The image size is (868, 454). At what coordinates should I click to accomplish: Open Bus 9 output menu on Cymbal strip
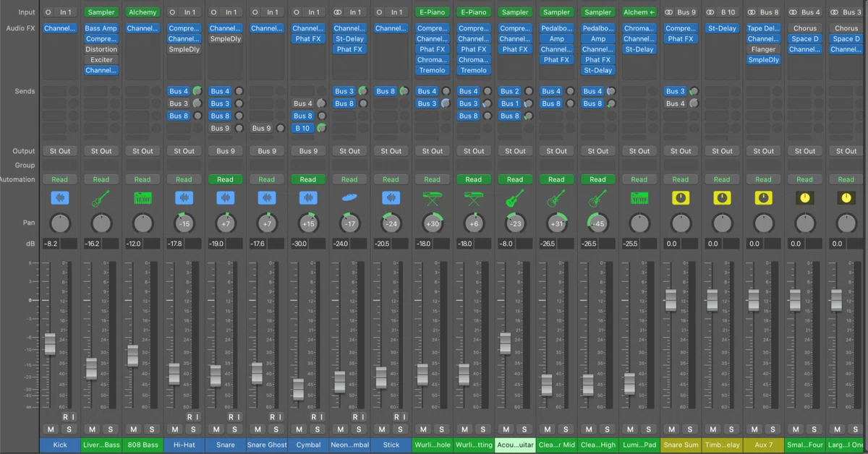(307, 151)
